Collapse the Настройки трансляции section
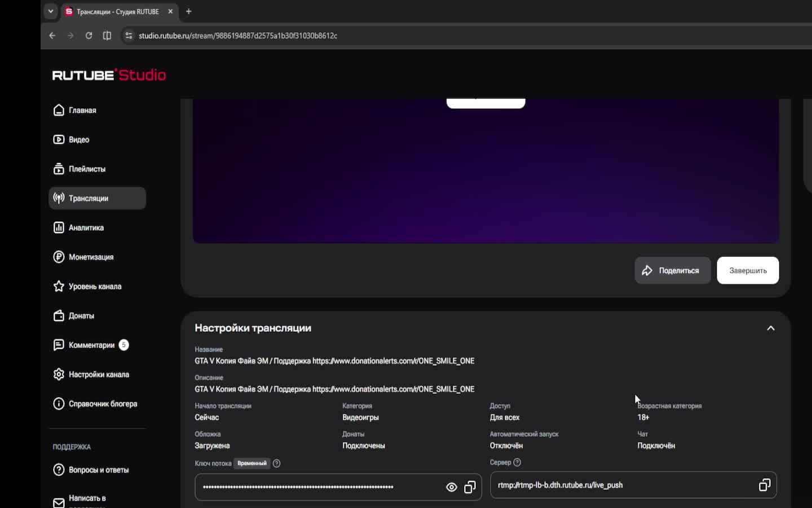 click(x=771, y=328)
